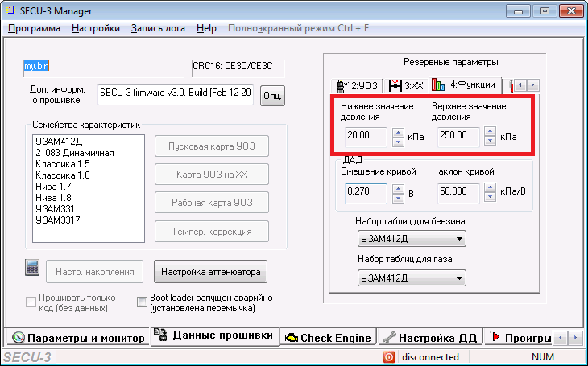Enable Boot loader запущен аварийно checkbox
The image size is (588, 366).
coord(142,302)
